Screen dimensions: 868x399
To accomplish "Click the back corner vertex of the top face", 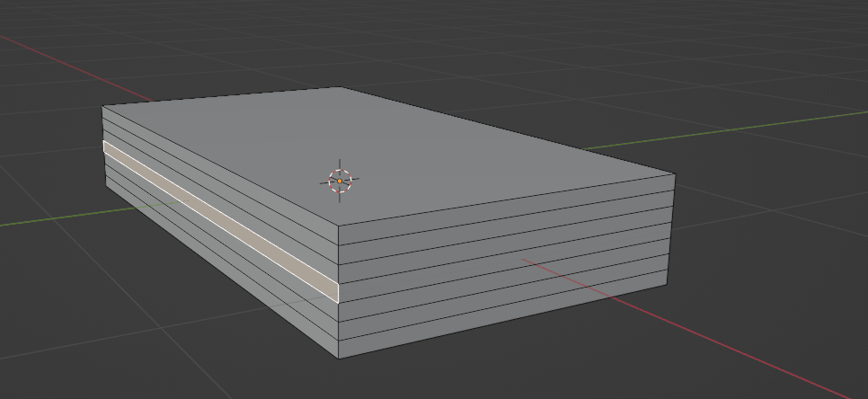I will point(339,87).
